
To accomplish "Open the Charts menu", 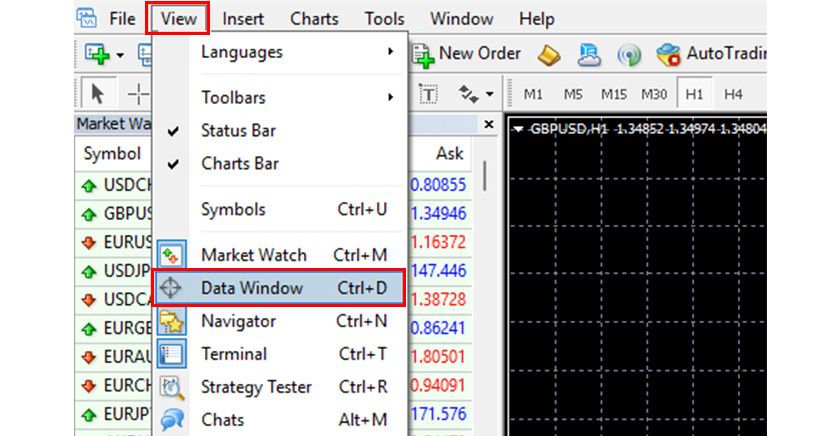I will (314, 19).
